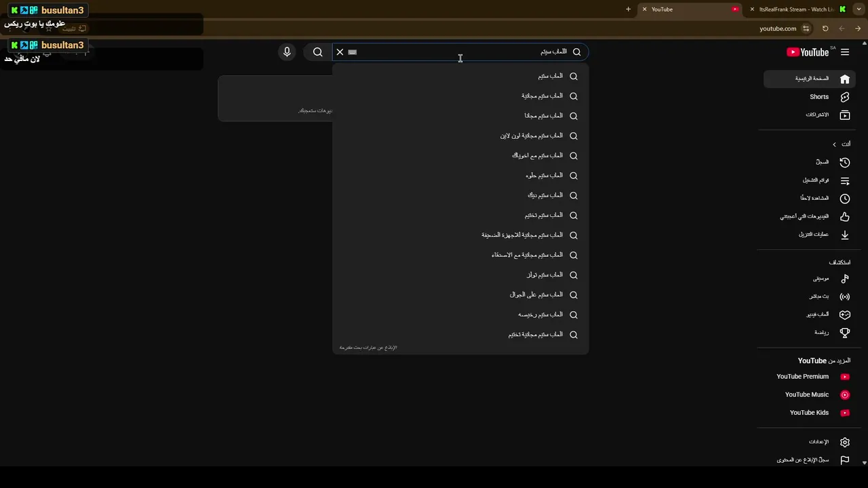
Task: Close the YouTube browser tab
Action: (645, 9)
